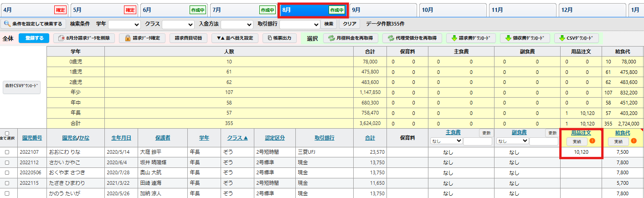Click 更新 button beside 副食費
This screenshot has height=198, width=644.
coord(552,133)
